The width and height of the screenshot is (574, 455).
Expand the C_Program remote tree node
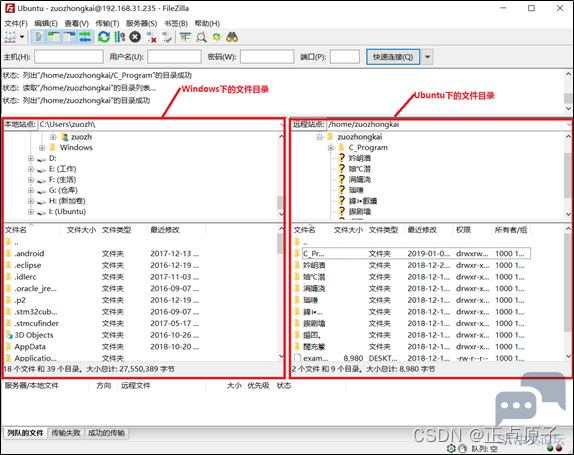(331, 148)
